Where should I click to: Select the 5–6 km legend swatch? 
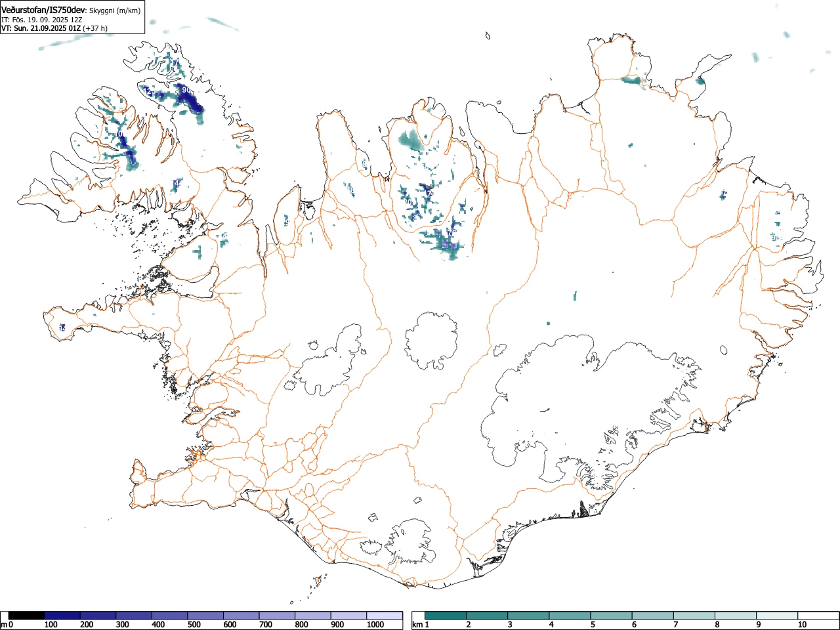(612, 616)
